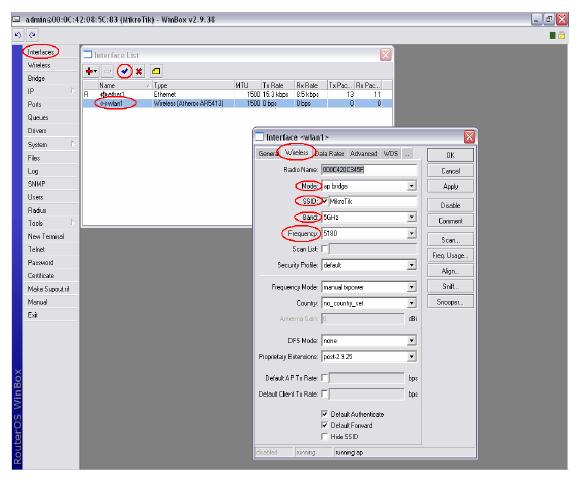Select the wlan1 row in Interface List
Viewport: 576px width, 484px height.
coord(237,103)
